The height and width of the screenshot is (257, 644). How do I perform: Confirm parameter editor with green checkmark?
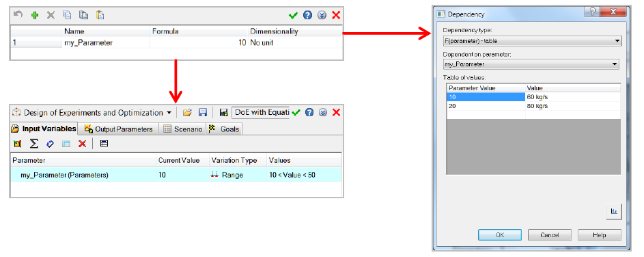tap(293, 15)
